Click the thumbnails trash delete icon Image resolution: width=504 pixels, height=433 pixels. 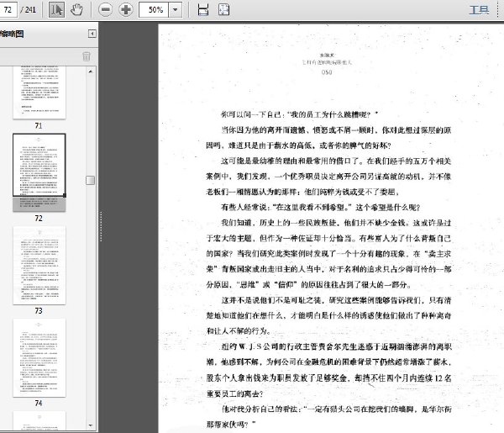(x=87, y=56)
